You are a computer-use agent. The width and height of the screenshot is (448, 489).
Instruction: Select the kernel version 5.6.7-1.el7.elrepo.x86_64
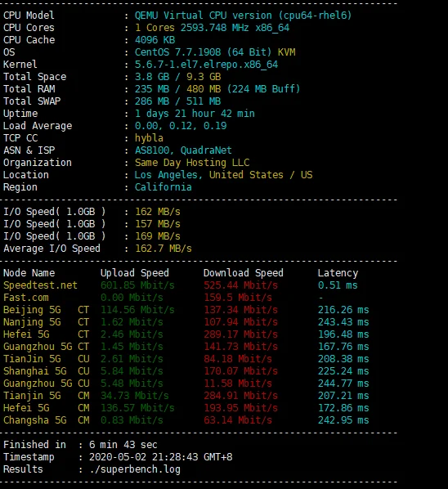click(x=206, y=65)
